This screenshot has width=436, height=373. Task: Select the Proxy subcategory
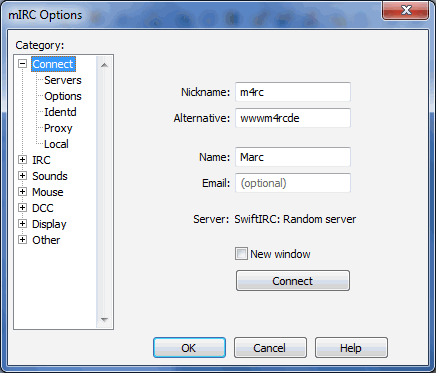point(58,128)
